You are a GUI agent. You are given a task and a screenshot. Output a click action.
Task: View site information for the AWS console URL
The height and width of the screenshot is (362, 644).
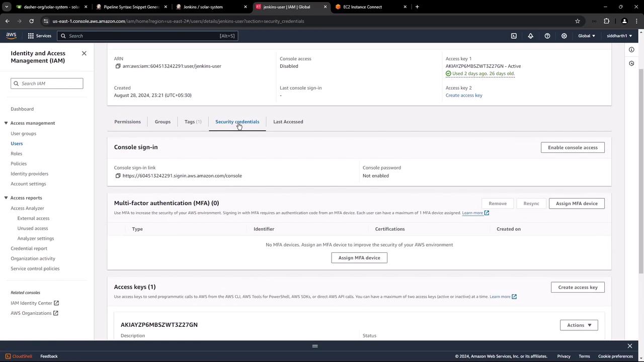(46, 21)
